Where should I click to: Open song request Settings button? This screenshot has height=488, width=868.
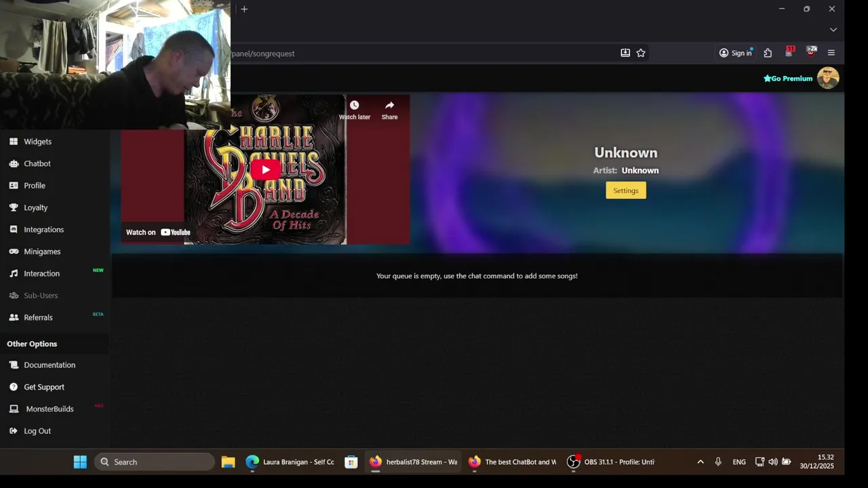click(626, 190)
